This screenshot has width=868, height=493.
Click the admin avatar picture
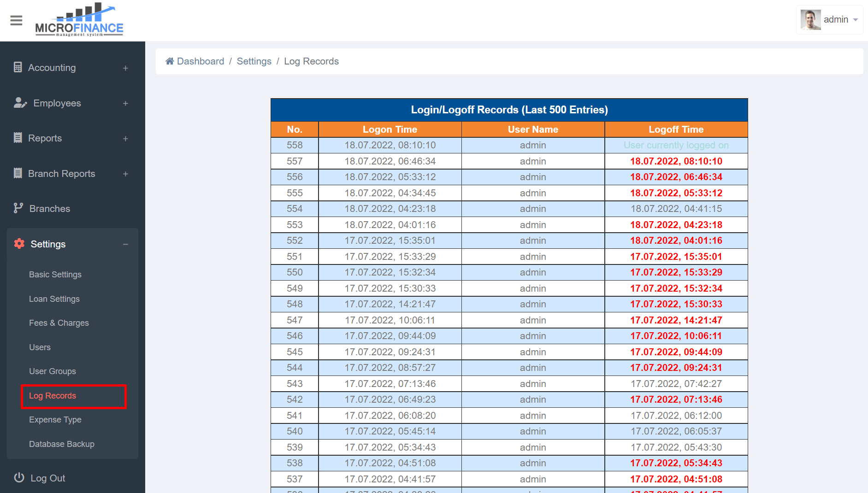pyautogui.click(x=810, y=20)
